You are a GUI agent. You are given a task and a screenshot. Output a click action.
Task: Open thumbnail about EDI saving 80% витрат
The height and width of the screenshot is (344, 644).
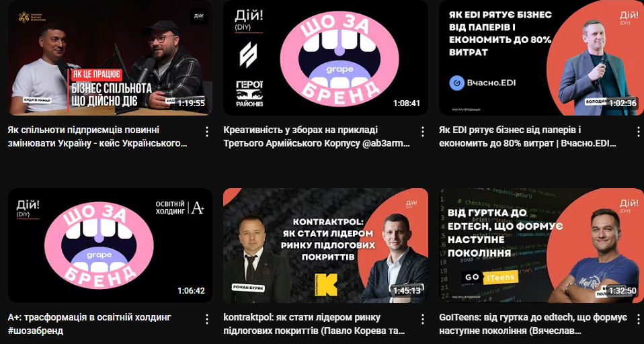541,58
